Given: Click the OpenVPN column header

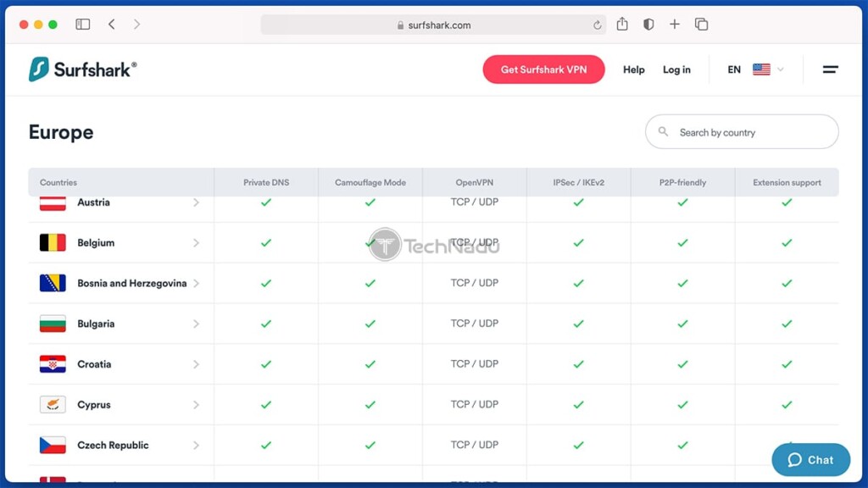Looking at the screenshot, I should [x=475, y=183].
